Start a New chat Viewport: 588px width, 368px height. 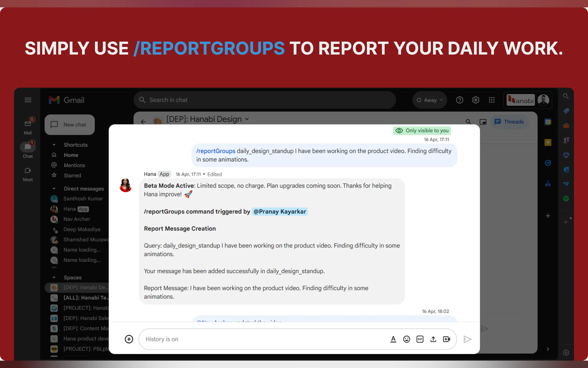coord(69,125)
